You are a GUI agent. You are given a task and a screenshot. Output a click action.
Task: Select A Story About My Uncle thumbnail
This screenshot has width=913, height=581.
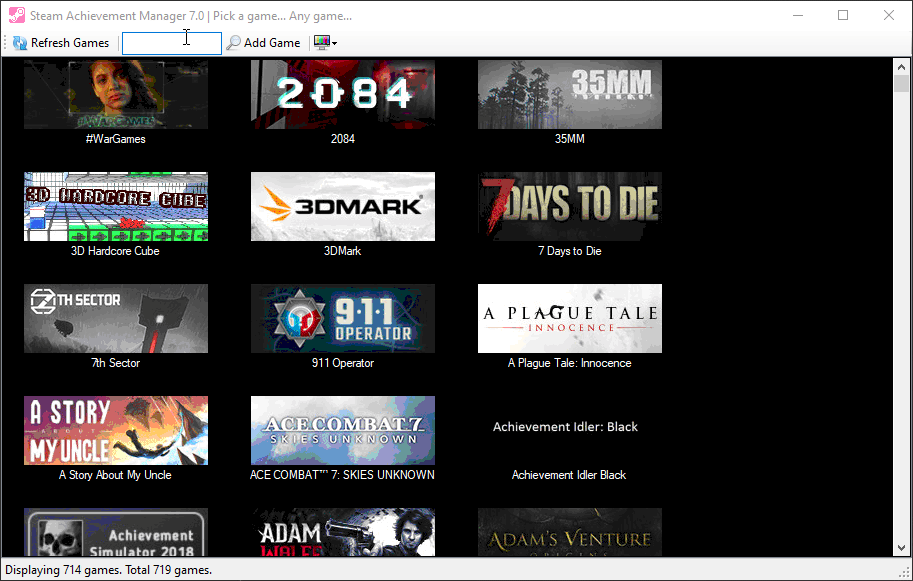coord(116,430)
